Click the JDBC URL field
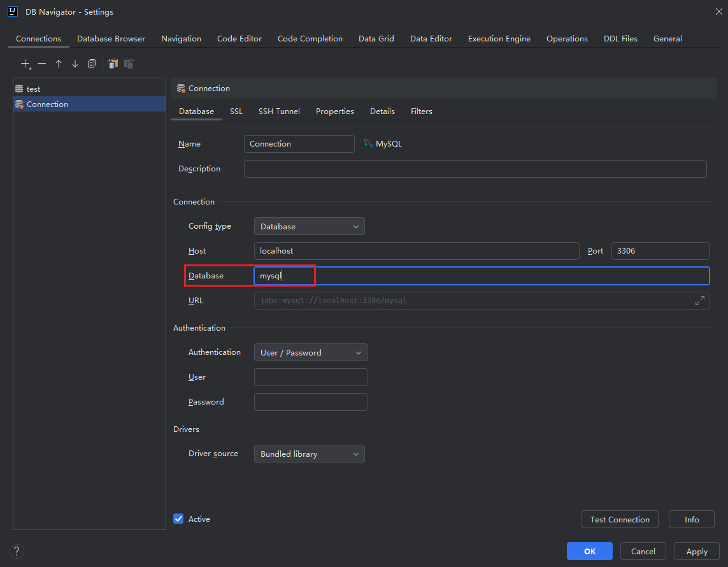728x567 pixels. pos(482,301)
